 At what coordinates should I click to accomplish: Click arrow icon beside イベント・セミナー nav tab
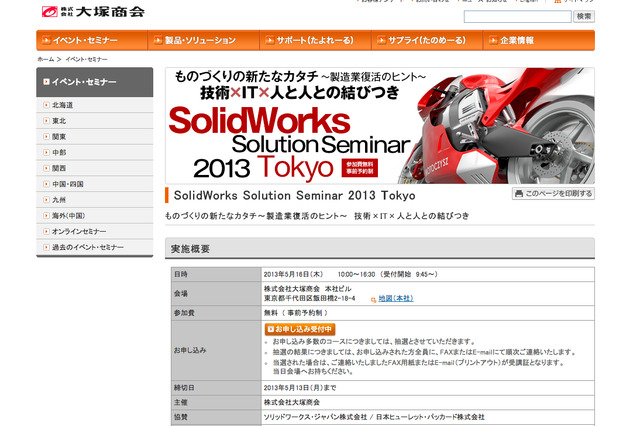(46, 40)
